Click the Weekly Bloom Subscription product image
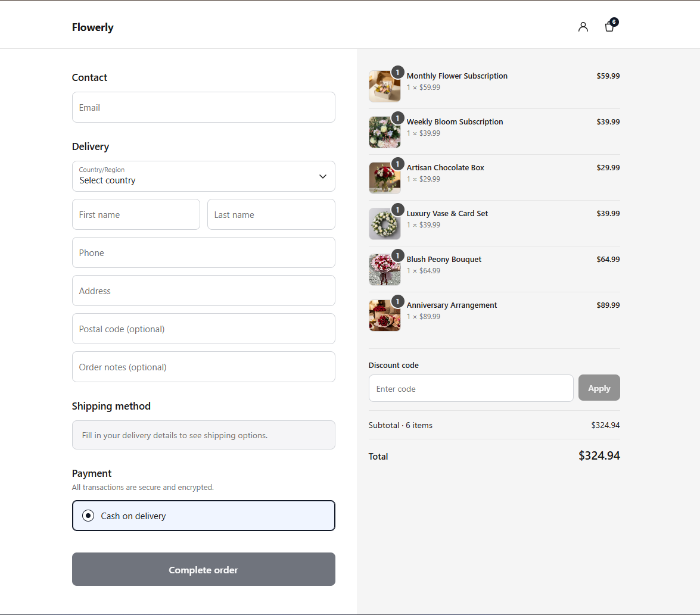700x615 pixels. [x=384, y=132]
